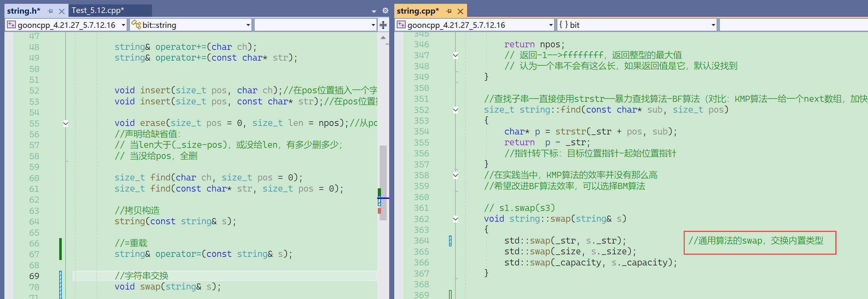Image resolution: width=868 pixels, height=299 pixels.
Task: Close the string.cpp tab
Action: click(460, 11)
